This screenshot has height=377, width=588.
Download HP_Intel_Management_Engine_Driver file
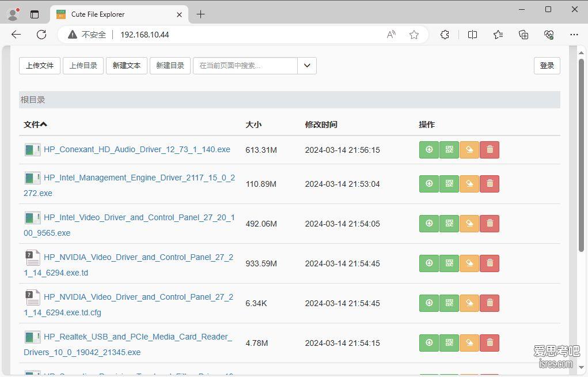[x=429, y=184]
